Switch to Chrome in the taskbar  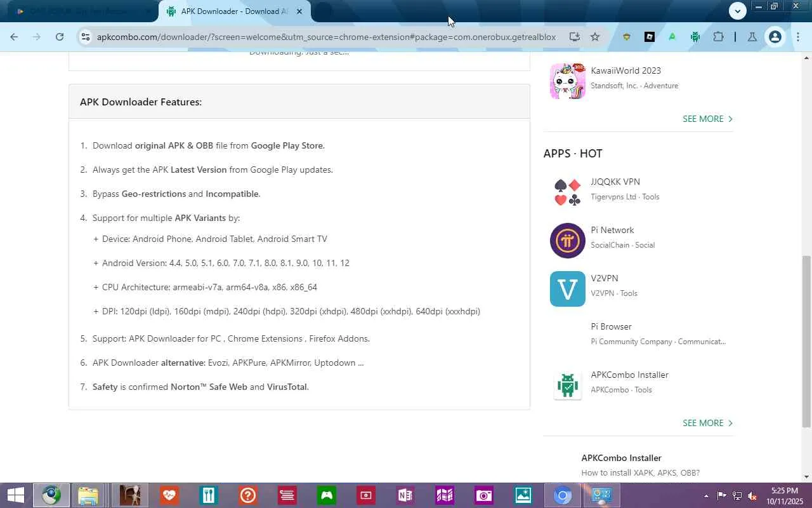click(563, 495)
